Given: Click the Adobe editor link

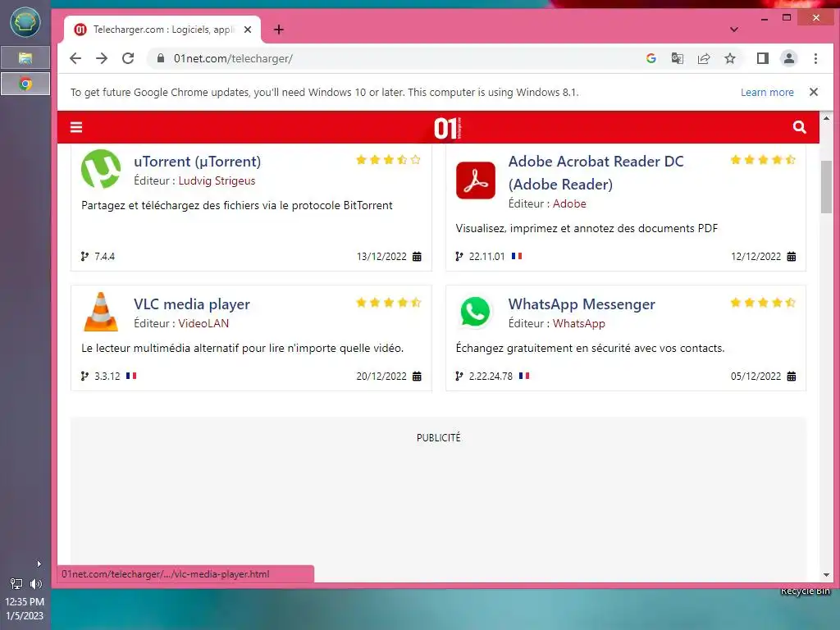Looking at the screenshot, I should coord(569,203).
